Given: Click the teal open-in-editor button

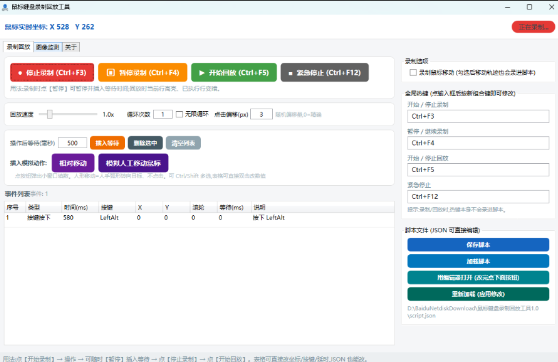Looking at the screenshot, I should coord(478,278).
